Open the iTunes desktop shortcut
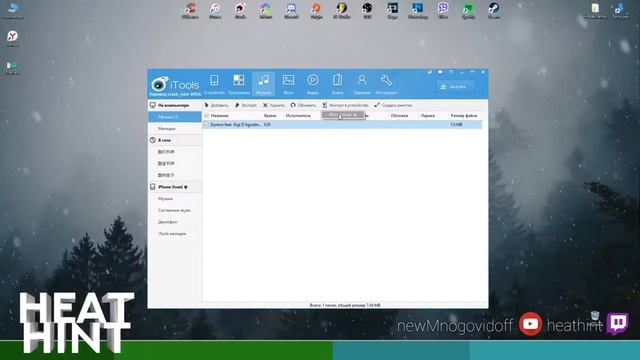The width and height of the screenshot is (640, 360). [x=215, y=11]
